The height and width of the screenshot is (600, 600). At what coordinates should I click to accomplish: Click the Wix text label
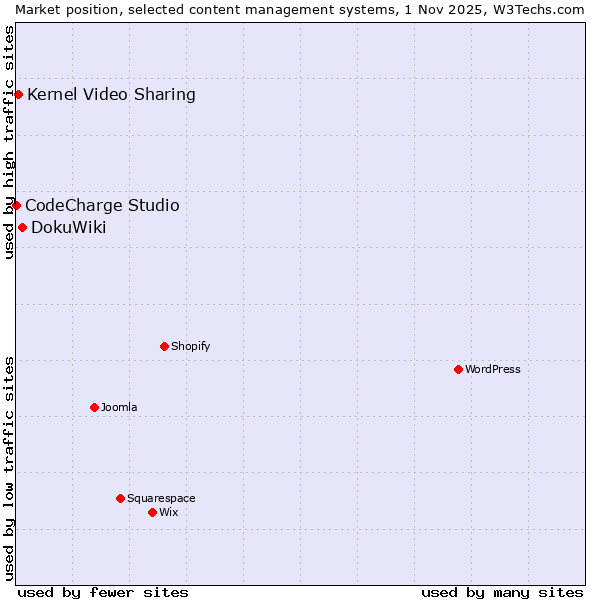click(168, 512)
